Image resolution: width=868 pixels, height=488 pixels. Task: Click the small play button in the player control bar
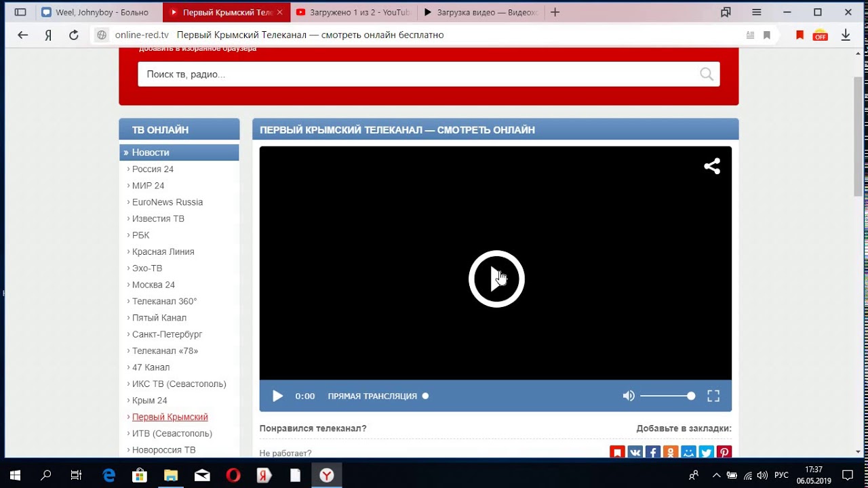277,396
